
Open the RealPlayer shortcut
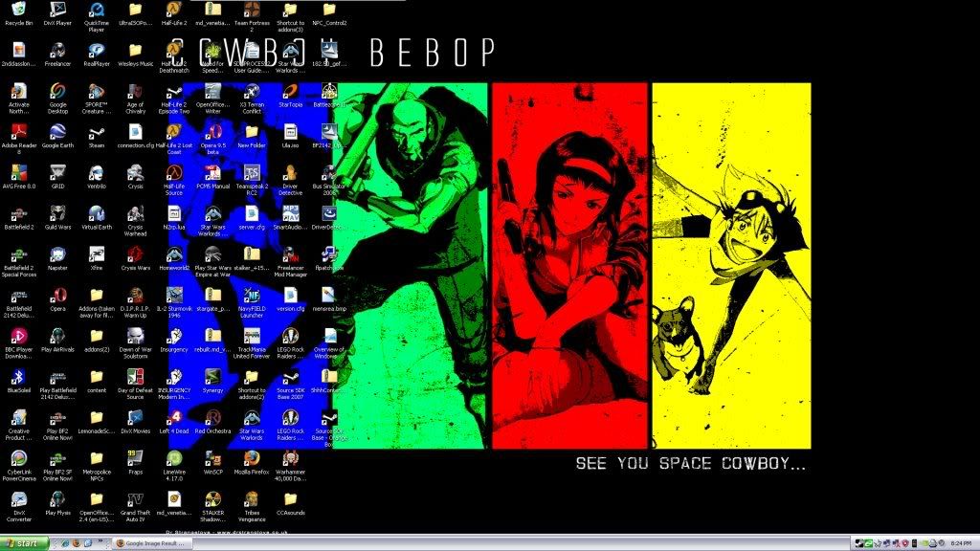coord(97,55)
